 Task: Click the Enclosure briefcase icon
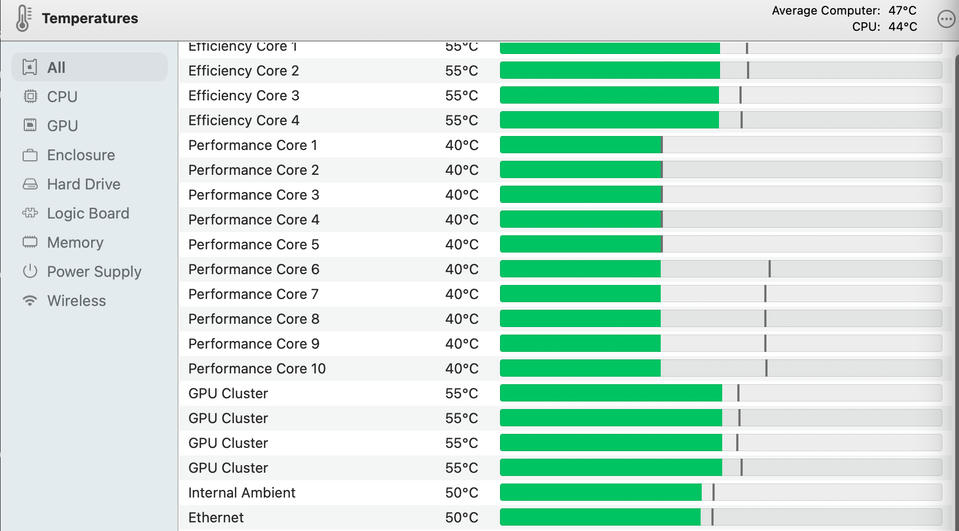point(30,155)
